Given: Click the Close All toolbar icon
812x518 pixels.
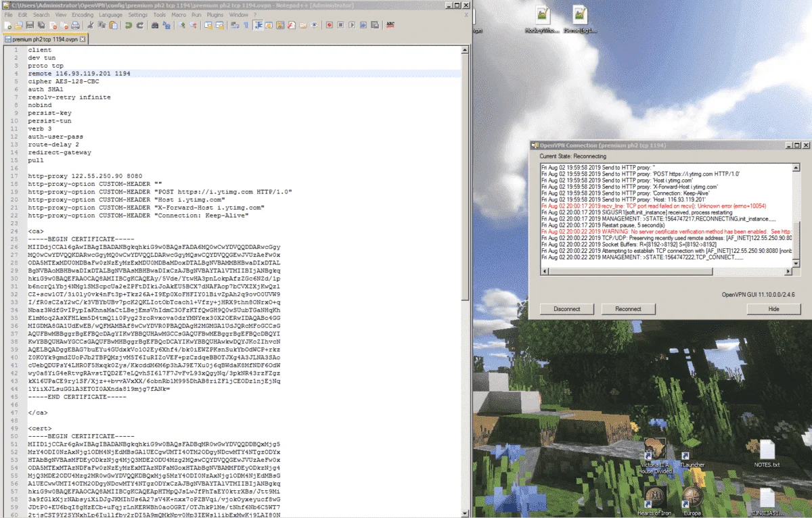Looking at the screenshot, I should [64, 25].
